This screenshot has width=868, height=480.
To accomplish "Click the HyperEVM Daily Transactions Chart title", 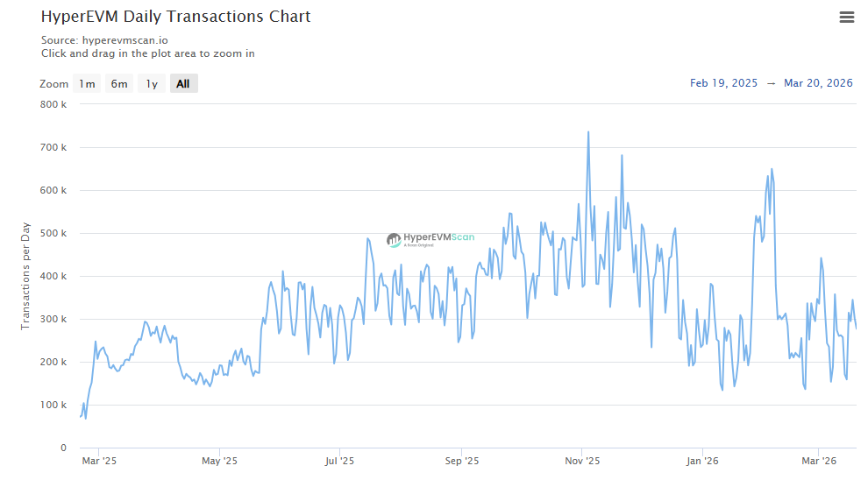I will coord(175,17).
